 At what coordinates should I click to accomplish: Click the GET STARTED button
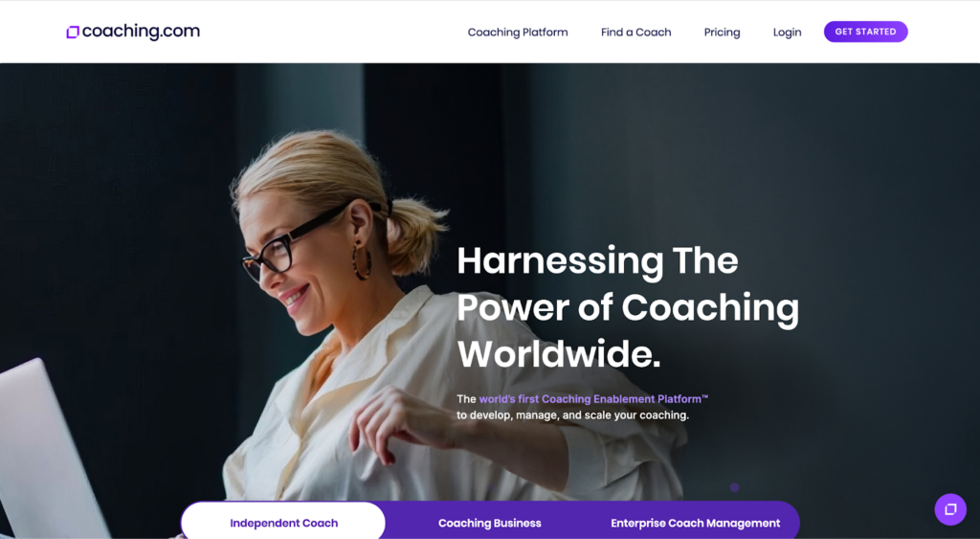tap(865, 32)
